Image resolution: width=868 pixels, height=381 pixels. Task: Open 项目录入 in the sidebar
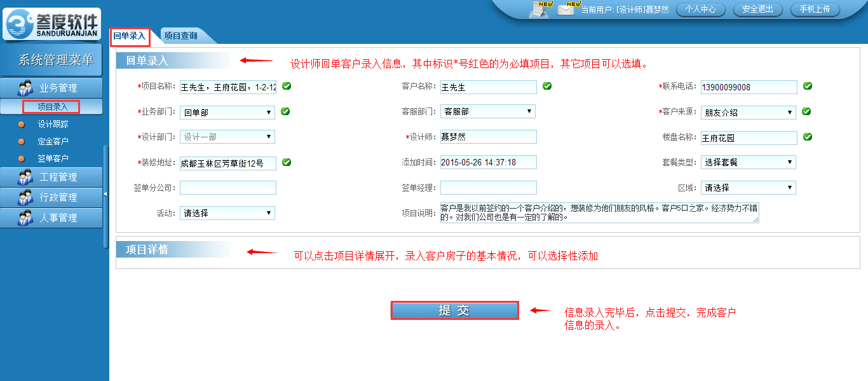[x=51, y=107]
